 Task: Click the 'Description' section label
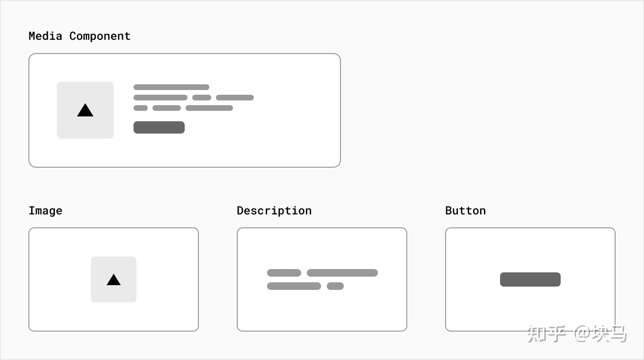point(274,211)
